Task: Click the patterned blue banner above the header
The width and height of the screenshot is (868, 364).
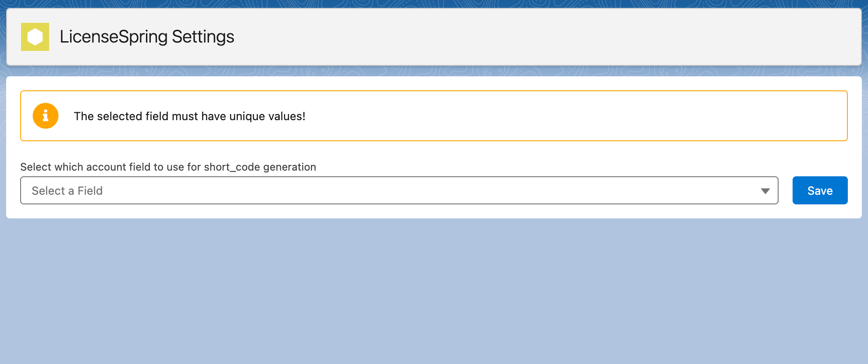Action: (x=434, y=4)
